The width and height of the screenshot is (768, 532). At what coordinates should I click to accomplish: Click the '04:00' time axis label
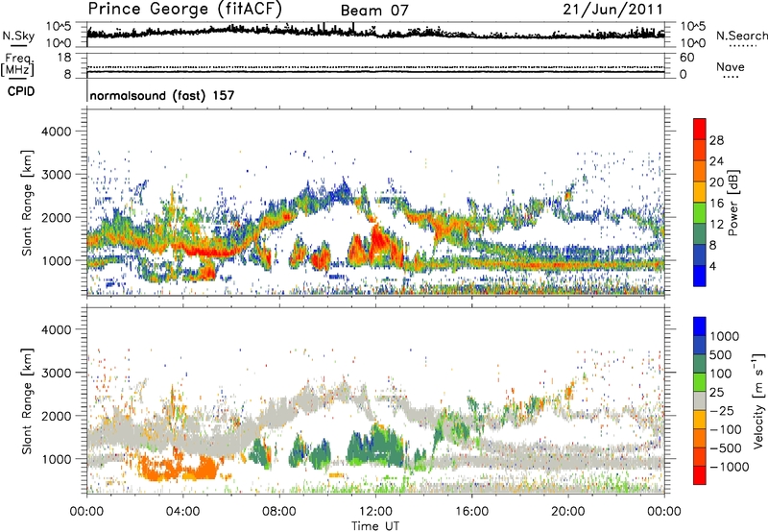(182, 512)
